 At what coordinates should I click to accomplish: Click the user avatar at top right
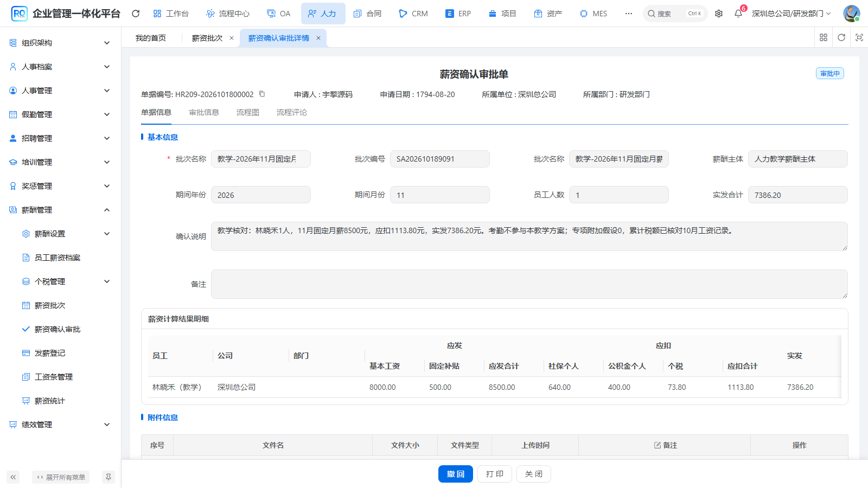851,14
